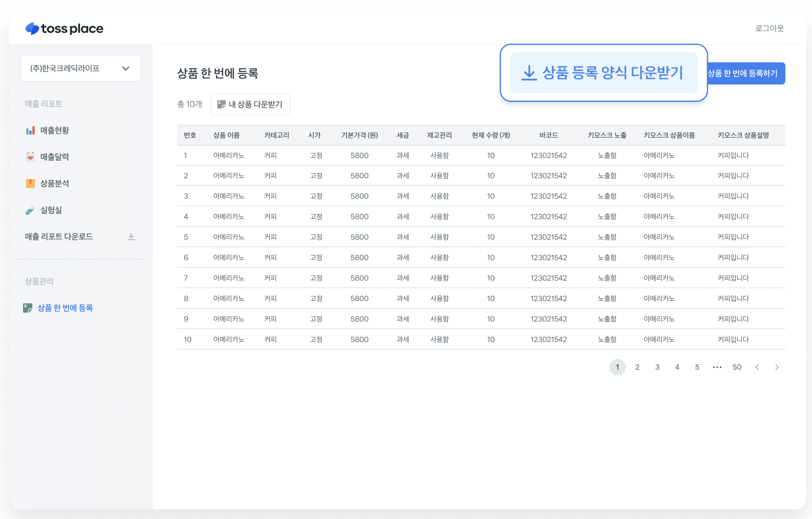812x519 pixels.
Task: Click pagination ellipsis between 5 and 50
Action: pyautogui.click(x=717, y=367)
